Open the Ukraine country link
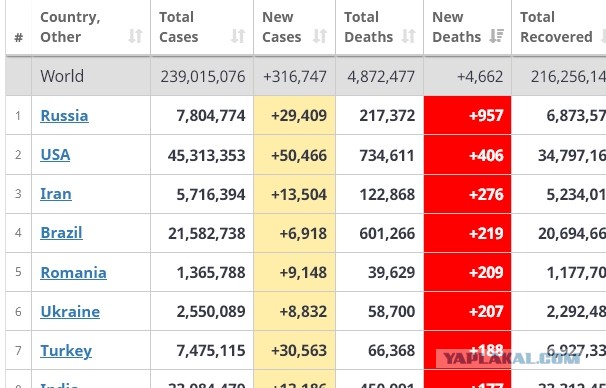Viewport: 606px width, 388px height. pyautogui.click(x=70, y=311)
